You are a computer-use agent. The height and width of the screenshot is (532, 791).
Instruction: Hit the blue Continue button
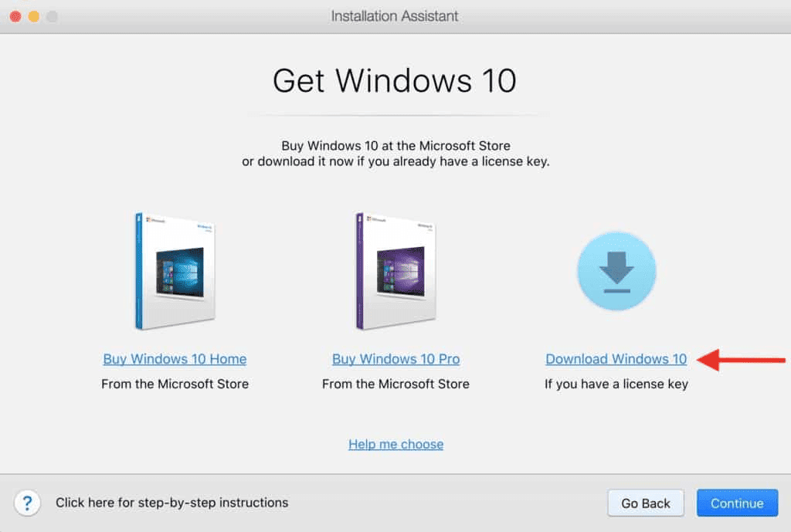tap(737, 503)
